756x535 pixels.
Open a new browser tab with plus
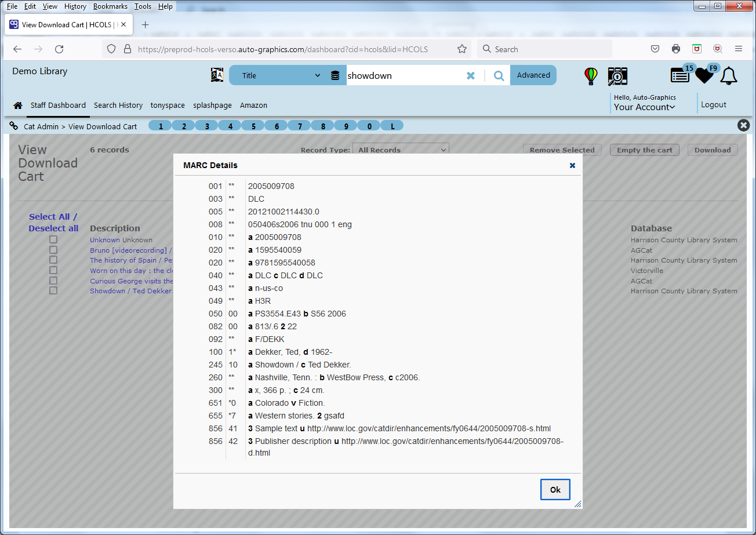[x=145, y=25]
